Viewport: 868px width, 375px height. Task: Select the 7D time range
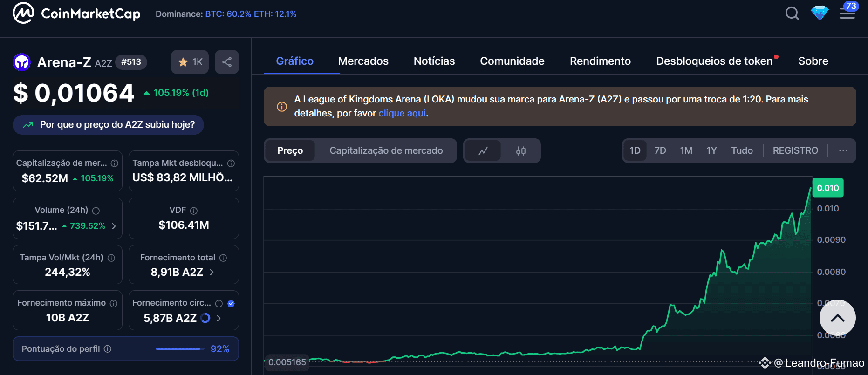coord(660,150)
